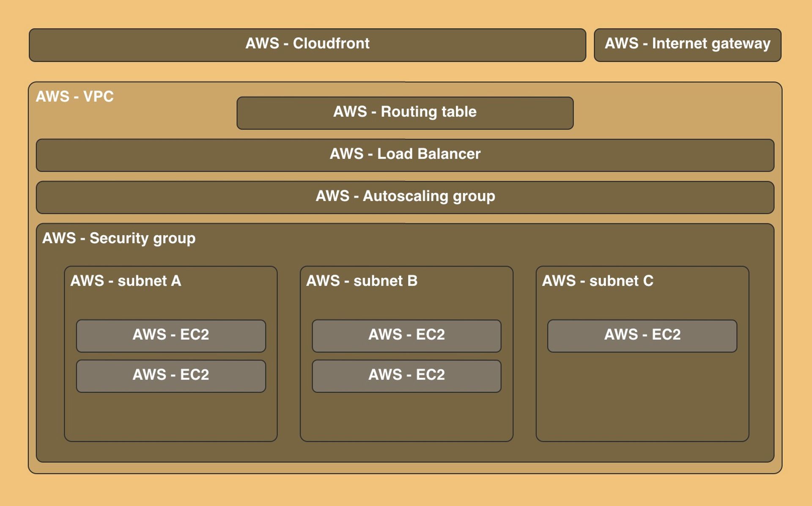Click empty space below EC2 in subnet C
812x506 pixels.
point(642,398)
